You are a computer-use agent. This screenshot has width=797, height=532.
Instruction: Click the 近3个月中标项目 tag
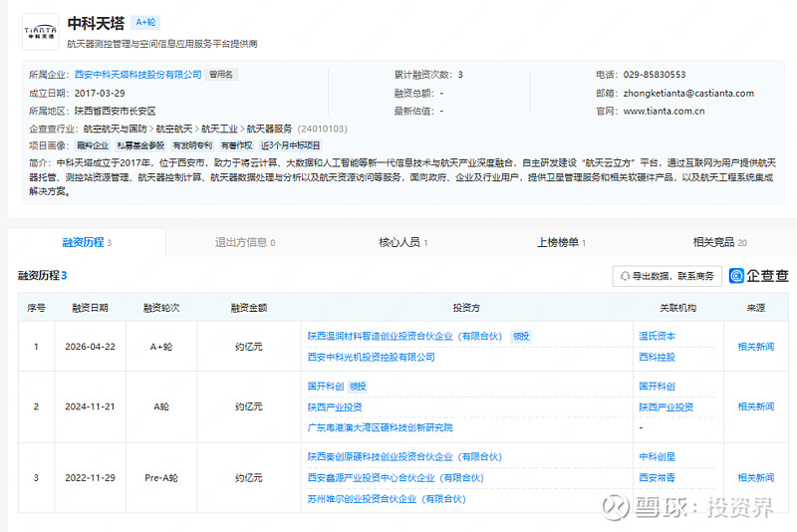click(x=290, y=145)
